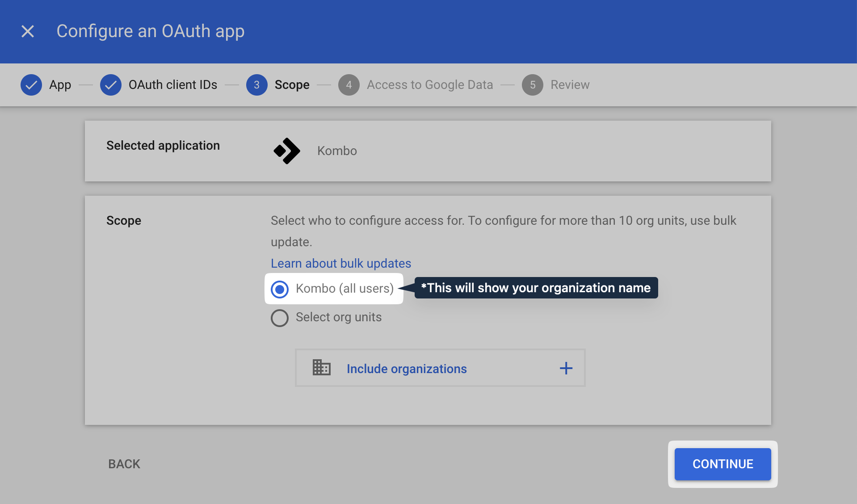The width and height of the screenshot is (857, 504).
Task: Click the App step checkmark icon
Action: point(31,85)
